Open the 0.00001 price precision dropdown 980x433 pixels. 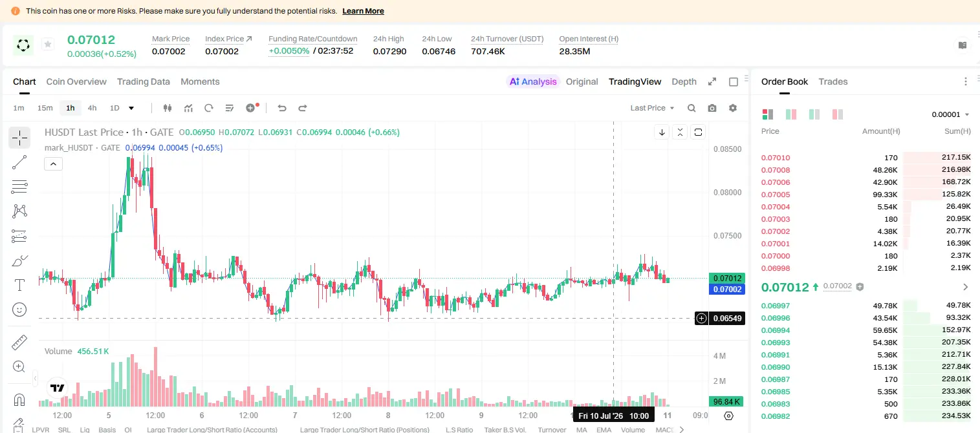950,114
